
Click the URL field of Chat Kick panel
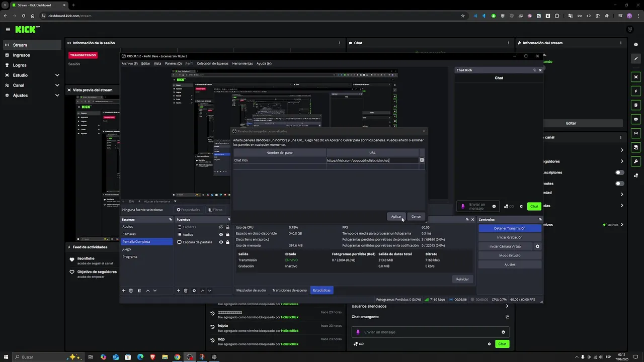372,160
